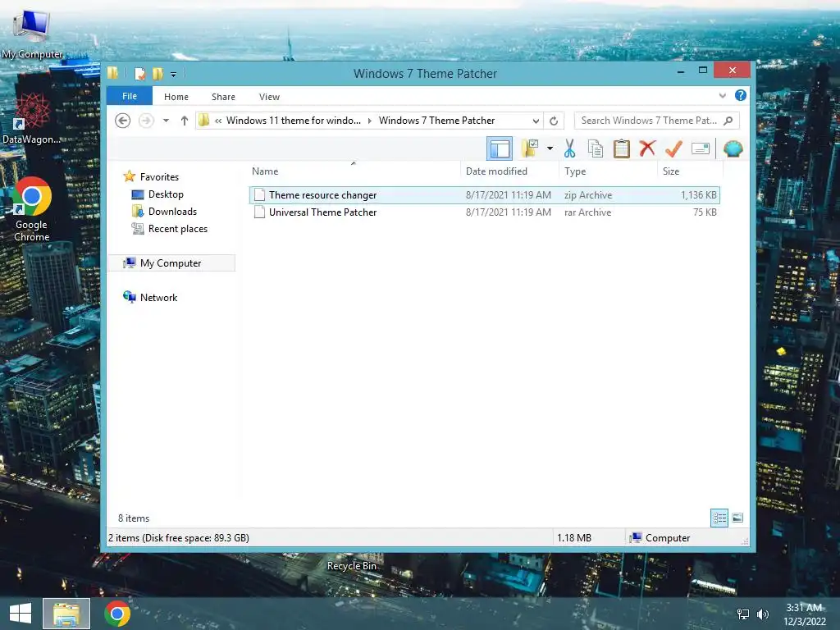Image resolution: width=840 pixels, height=630 pixels.
Task: Switch to the Home ribbon tab
Action: 176,97
